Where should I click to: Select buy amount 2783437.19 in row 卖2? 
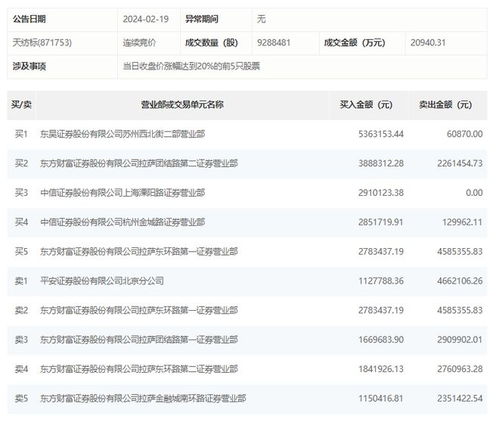[x=381, y=310]
